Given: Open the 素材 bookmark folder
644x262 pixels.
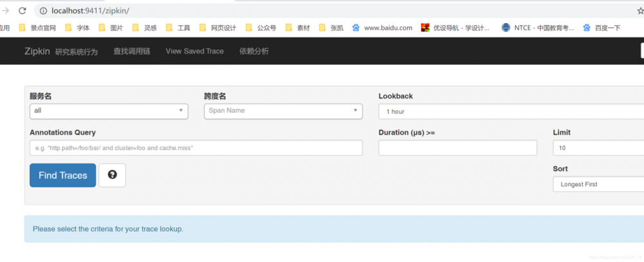Looking at the screenshot, I should click(x=298, y=28).
